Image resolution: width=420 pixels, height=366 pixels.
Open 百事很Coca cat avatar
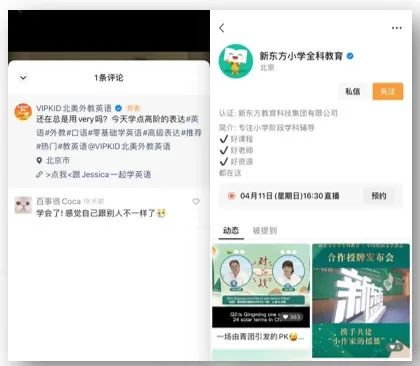point(23,205)
